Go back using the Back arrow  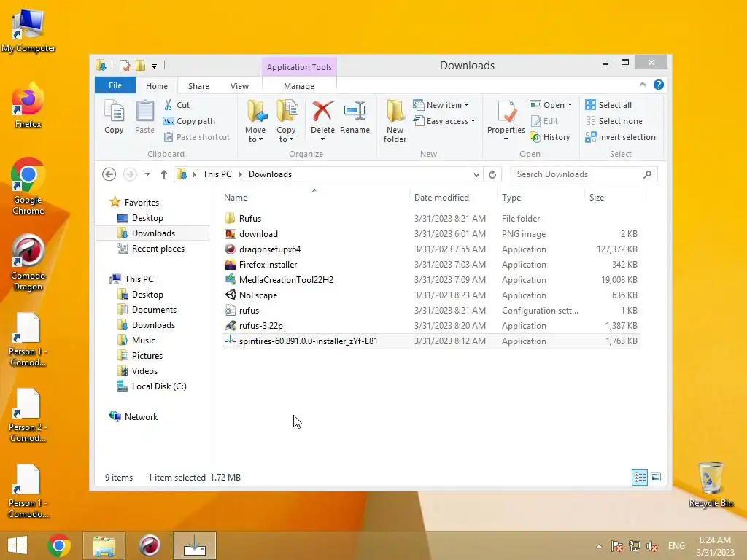(109, 174)
